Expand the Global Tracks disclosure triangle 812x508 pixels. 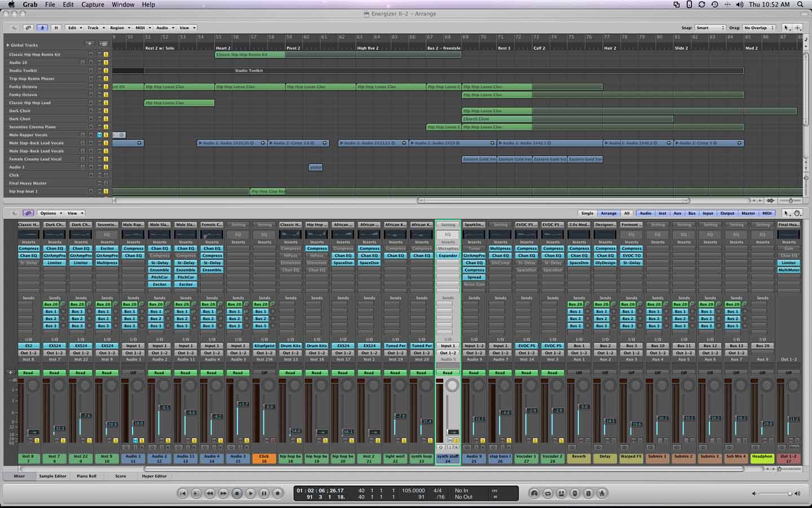coord(8,45)
